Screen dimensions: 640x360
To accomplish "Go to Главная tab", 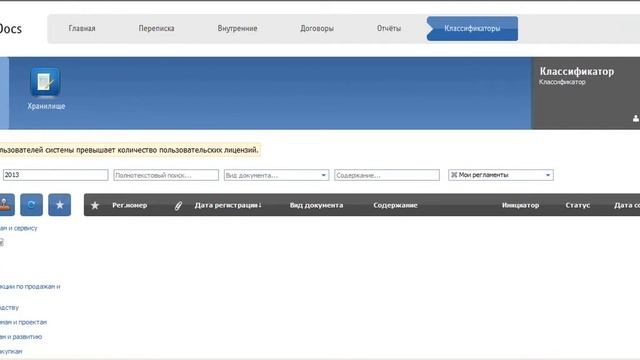I will [82, 29].
